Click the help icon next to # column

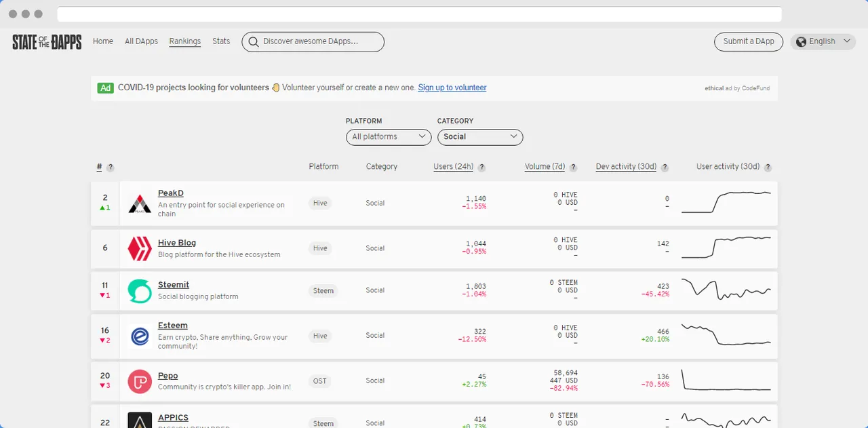[x=111, y=168]
